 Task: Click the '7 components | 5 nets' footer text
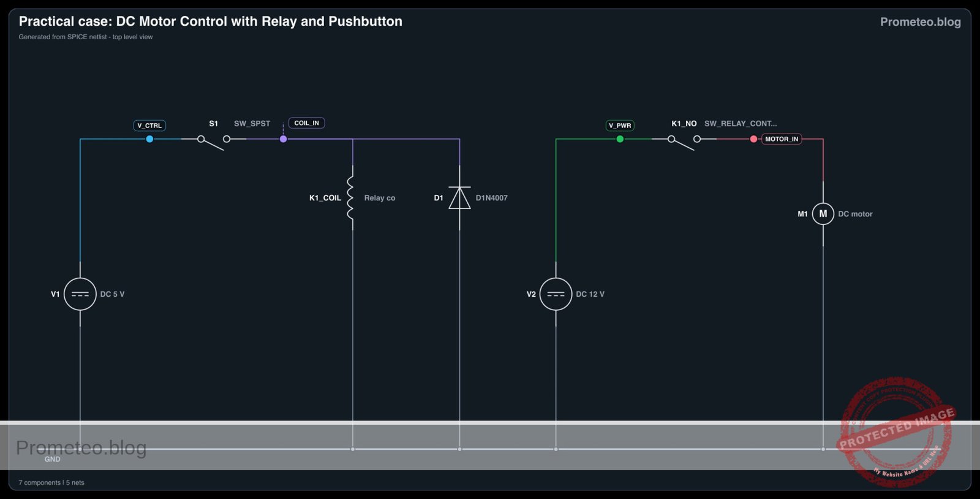point(51,482)
